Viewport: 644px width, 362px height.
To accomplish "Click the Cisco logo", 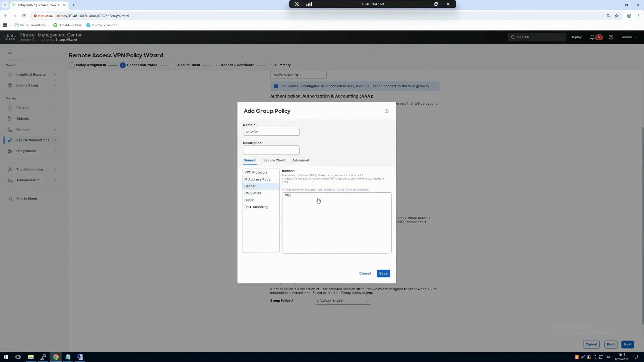I will tap(10, 37).
